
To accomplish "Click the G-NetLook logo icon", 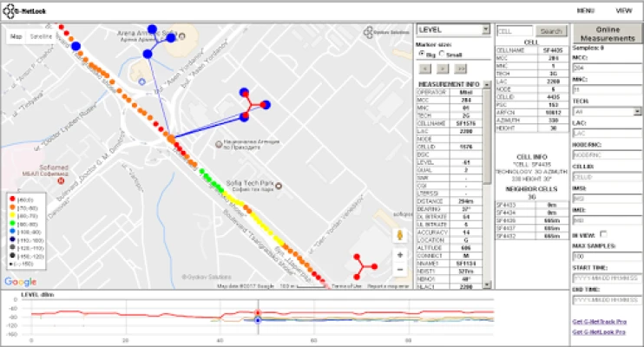I will pos(9,10).
